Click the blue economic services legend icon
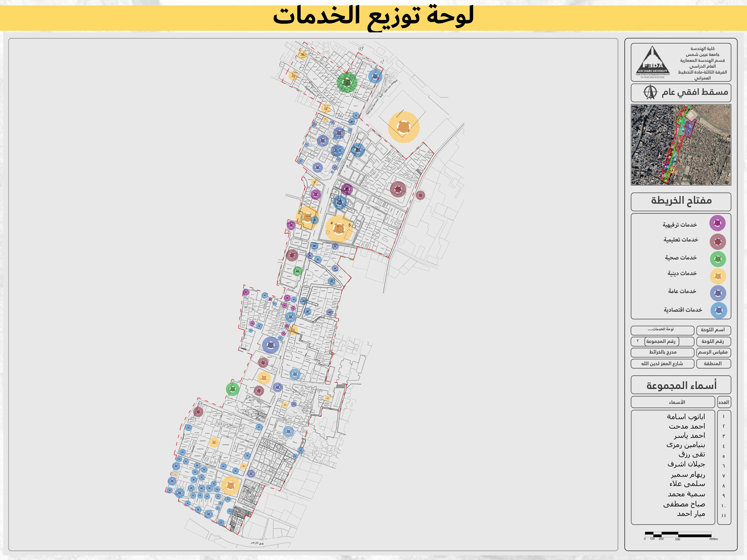The image size is (747, 560). 718,310
